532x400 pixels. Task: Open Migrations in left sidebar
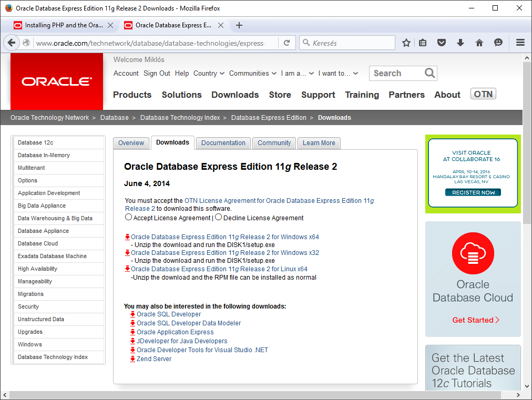[59, 294]
